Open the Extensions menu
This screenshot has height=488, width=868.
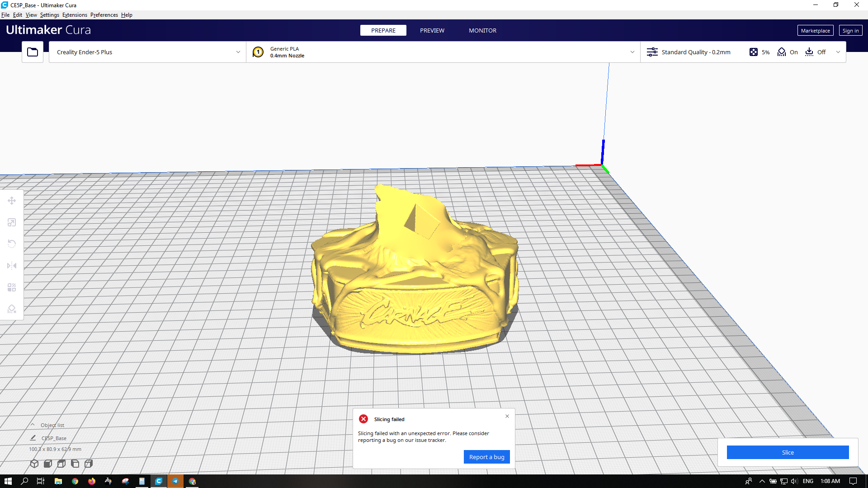75,15
